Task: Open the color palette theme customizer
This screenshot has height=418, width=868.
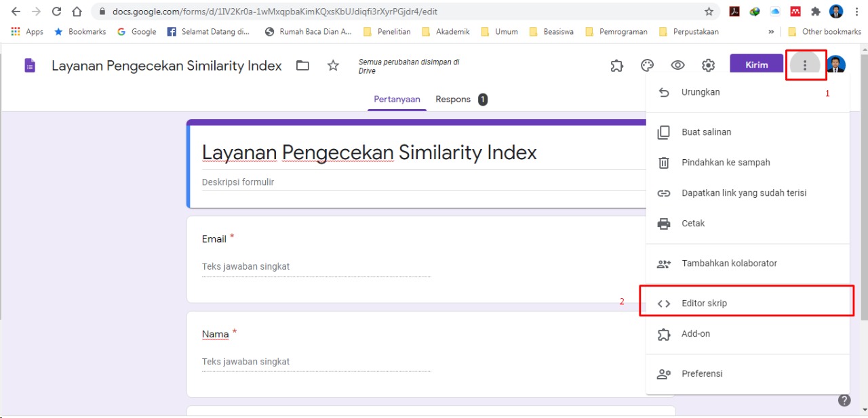Action: point(647,66)
